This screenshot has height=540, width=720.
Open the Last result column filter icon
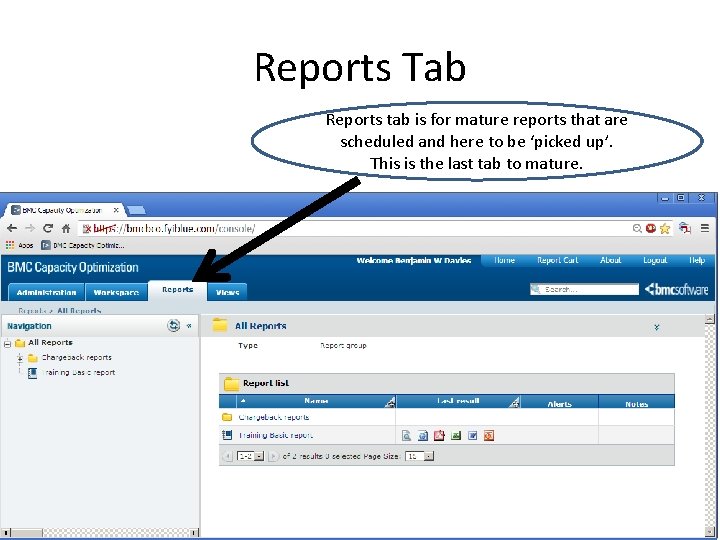coord(514,403)
